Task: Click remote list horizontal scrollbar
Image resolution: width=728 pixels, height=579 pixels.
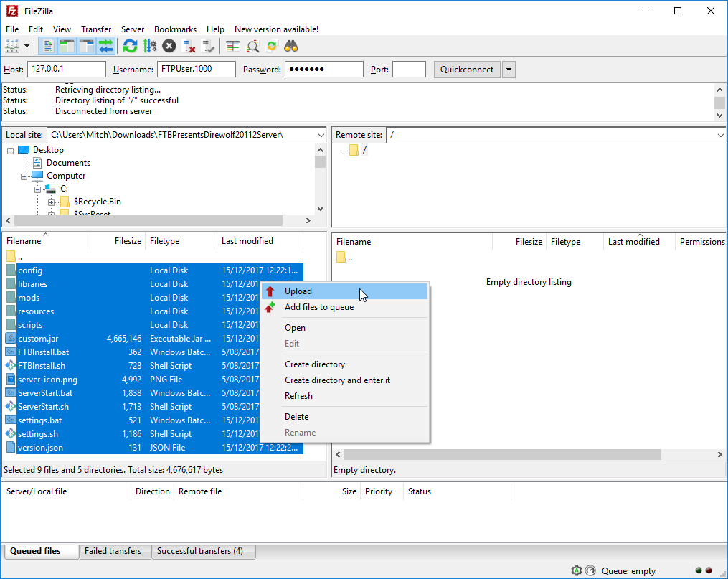Action: click(x=503, y=455)
